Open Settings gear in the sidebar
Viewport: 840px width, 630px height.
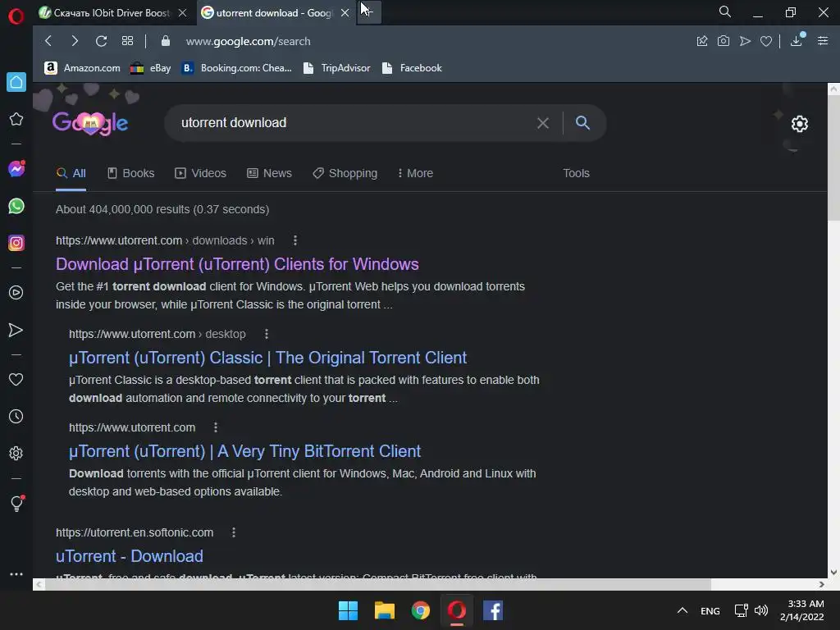click(16, 453)
